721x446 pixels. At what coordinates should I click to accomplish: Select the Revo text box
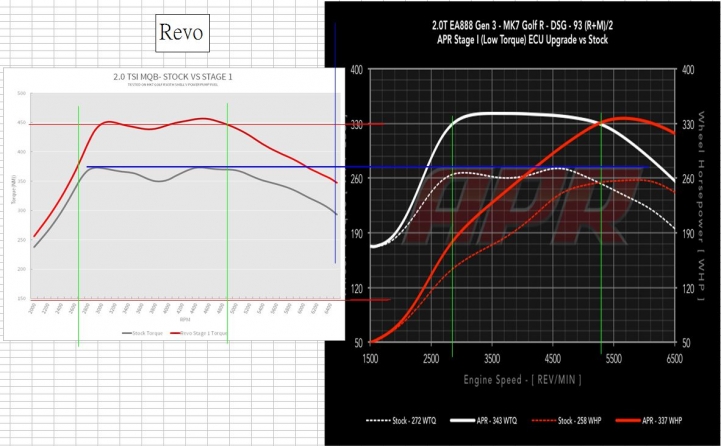click(x=183, y=33)
